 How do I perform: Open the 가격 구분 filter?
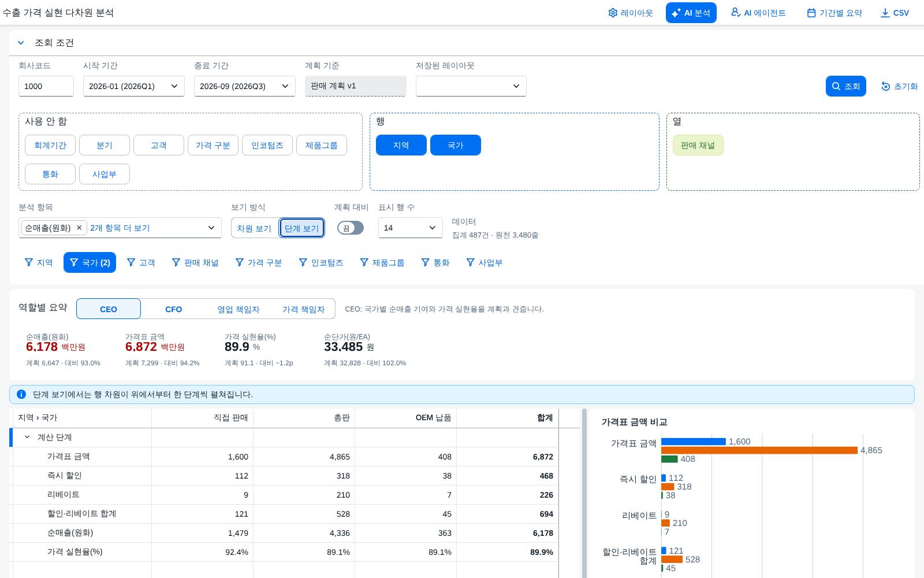[x=259, y=262]
